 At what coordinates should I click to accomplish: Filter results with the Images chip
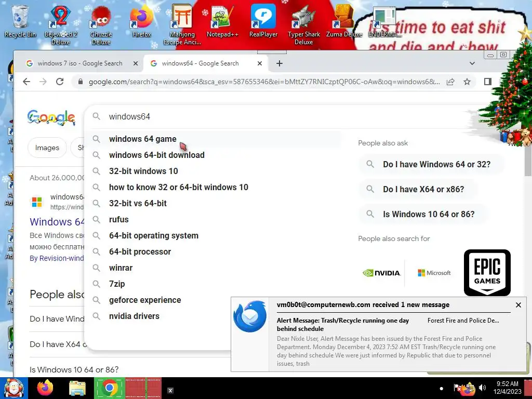point(47,148)
